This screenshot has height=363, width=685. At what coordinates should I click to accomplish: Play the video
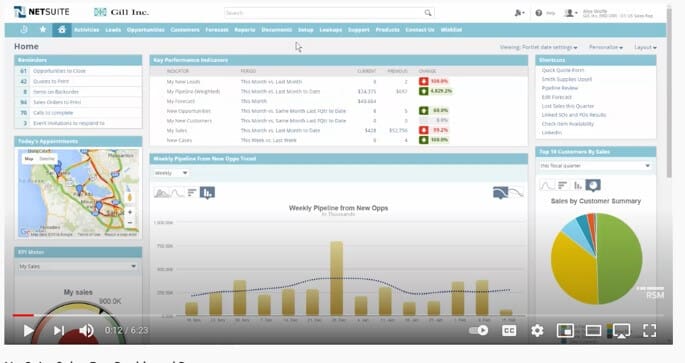[28, 330]
